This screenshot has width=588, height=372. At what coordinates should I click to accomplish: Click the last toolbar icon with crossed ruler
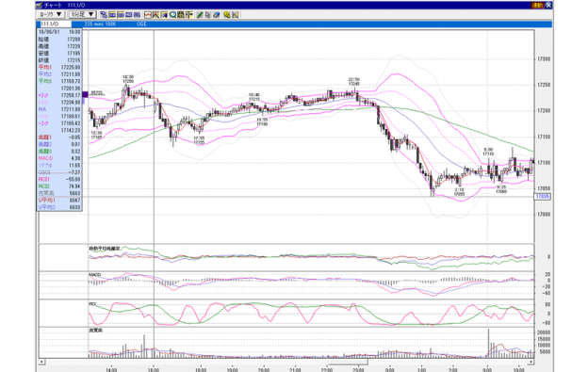236,15
